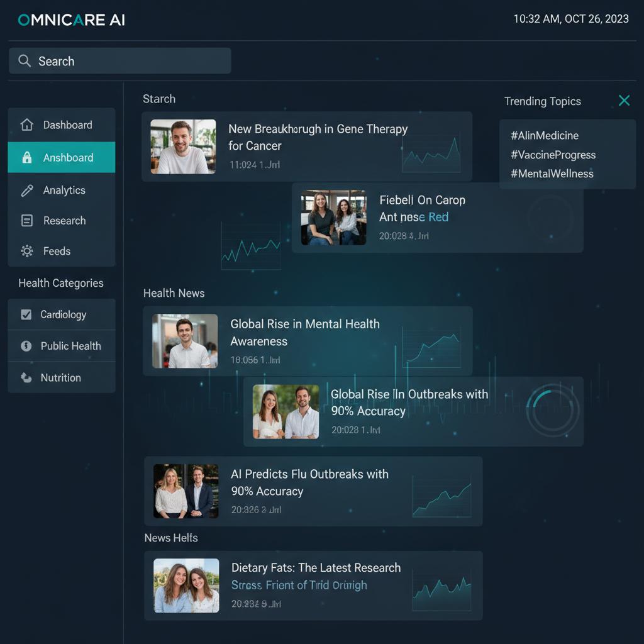The width and height of the screenshot is (644, 644).
Task: Click the Research document icon
Action: [x=27, y=221]
